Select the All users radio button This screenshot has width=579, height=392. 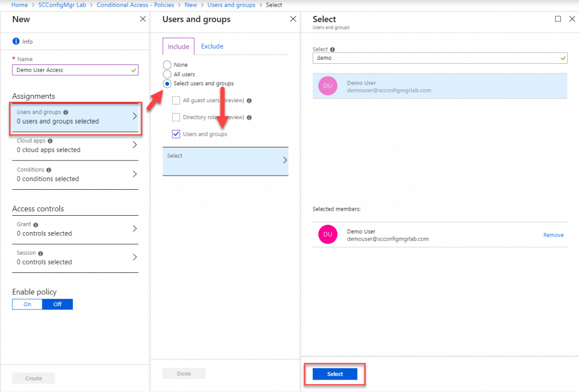[x=168, y=73]
